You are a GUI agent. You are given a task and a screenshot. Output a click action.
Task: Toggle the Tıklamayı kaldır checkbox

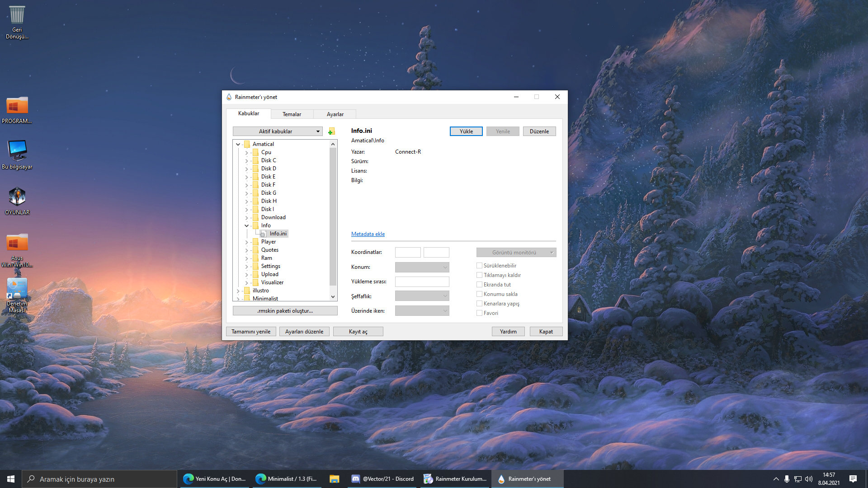479,275
